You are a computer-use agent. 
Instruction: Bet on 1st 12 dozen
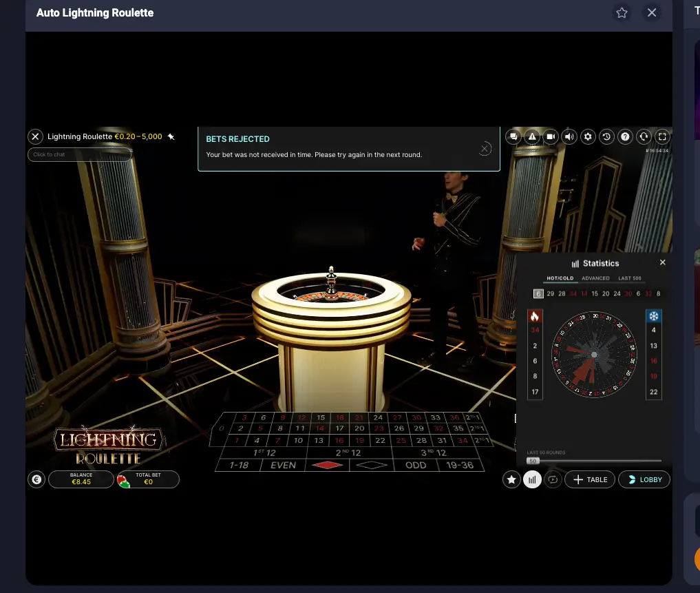(264, 452)
